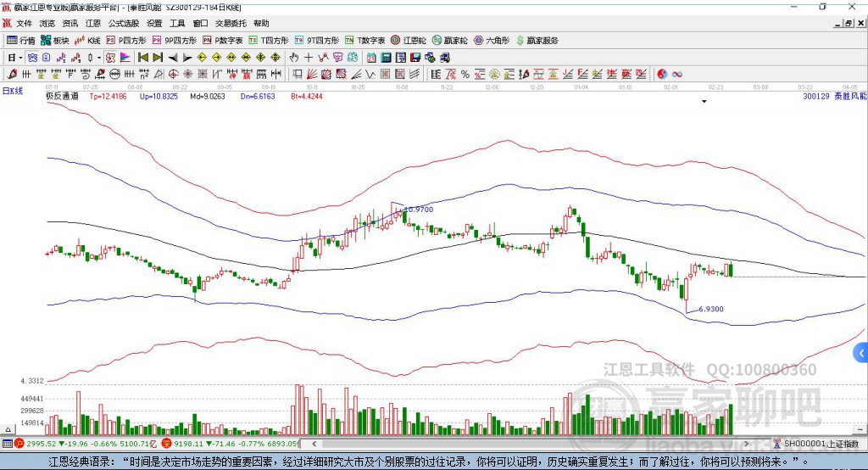Click the save floppy disk icon
868x470 pixels.
click(415, 58)
